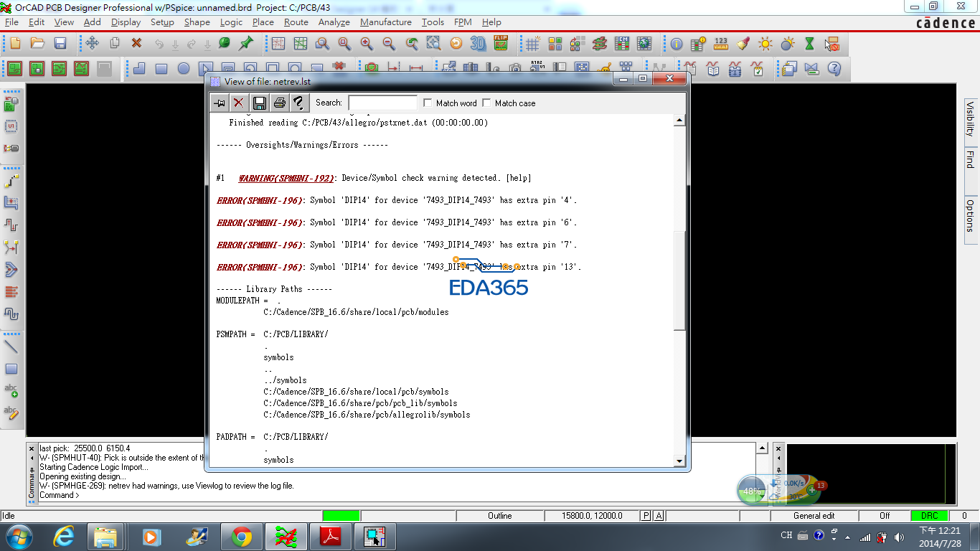
Task: Click the ERROR(SPMHNI-196) link for pin '4'
Action: click(x=260, y=200)
